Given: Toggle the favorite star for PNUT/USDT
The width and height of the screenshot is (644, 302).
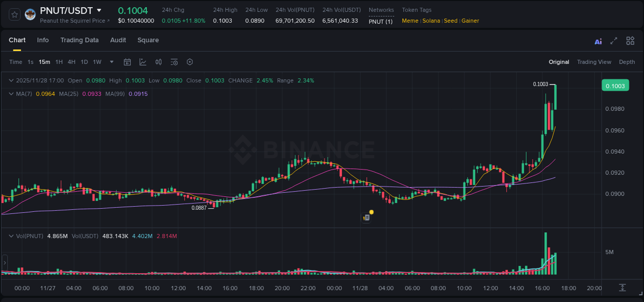Looking at the screenshot, I should (14, 14).
